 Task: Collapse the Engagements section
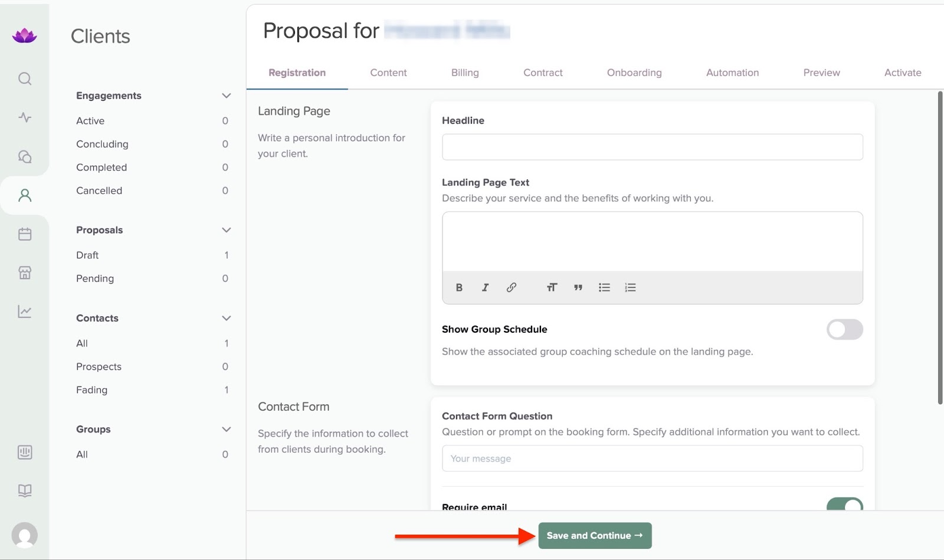point(226,96)
